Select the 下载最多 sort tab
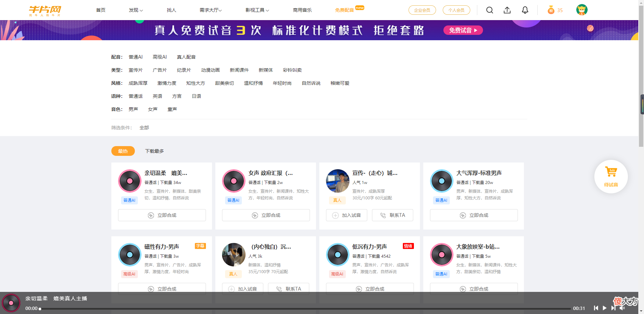Viewport: 644px width, 314px height. (x=154, y=151)
